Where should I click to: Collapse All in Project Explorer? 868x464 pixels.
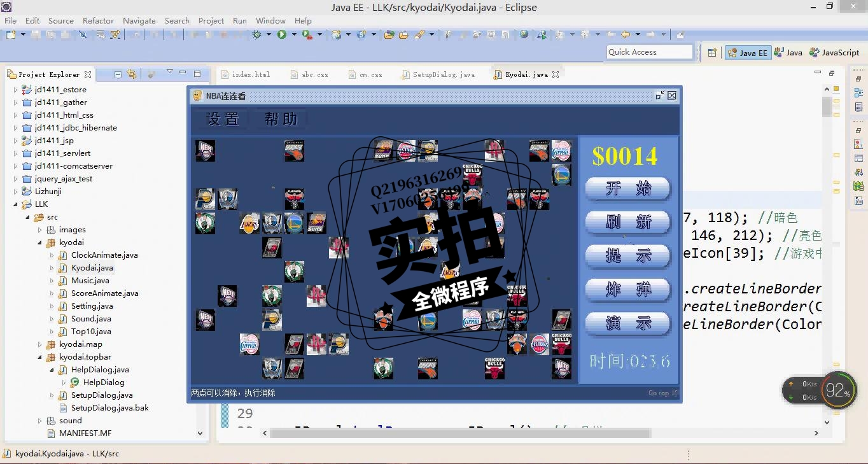[118, 74]
